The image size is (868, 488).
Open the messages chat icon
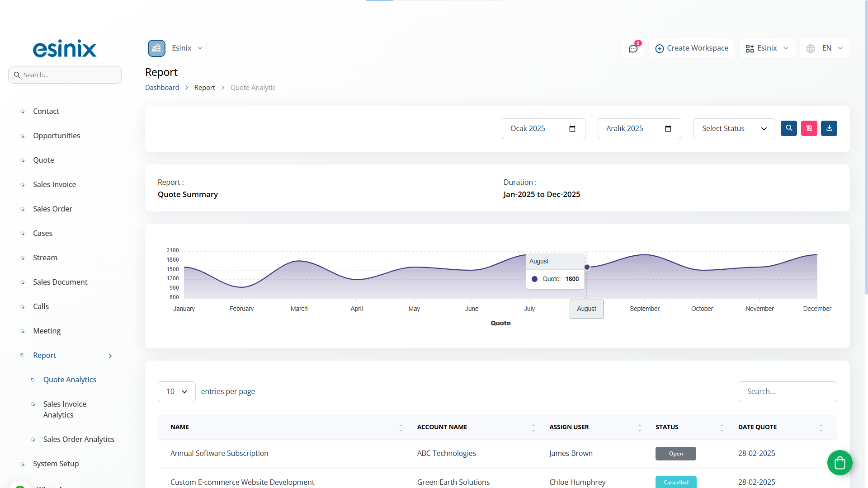[x=633, y=48]
